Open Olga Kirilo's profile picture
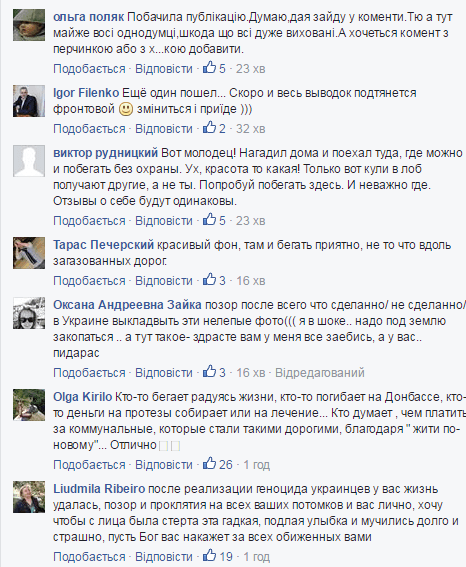Viewport: 466px width, 567px height. (x=29, y=405)
